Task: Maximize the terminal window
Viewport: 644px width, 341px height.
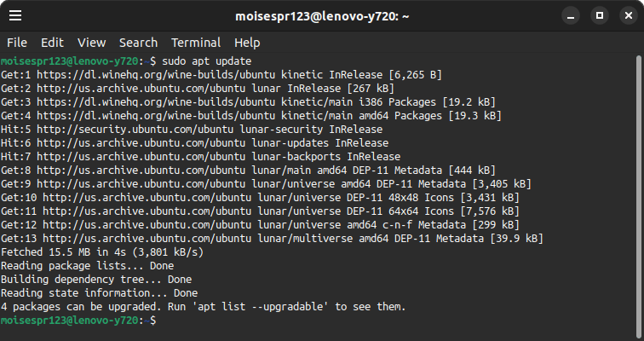Action: pyautogui.click(x=599, y=15)
